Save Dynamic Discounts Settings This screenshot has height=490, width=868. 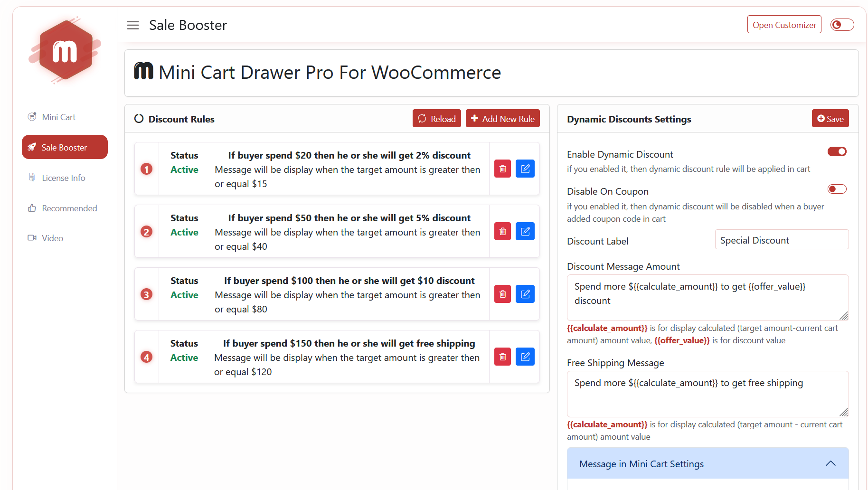click(x=830, y=118)
